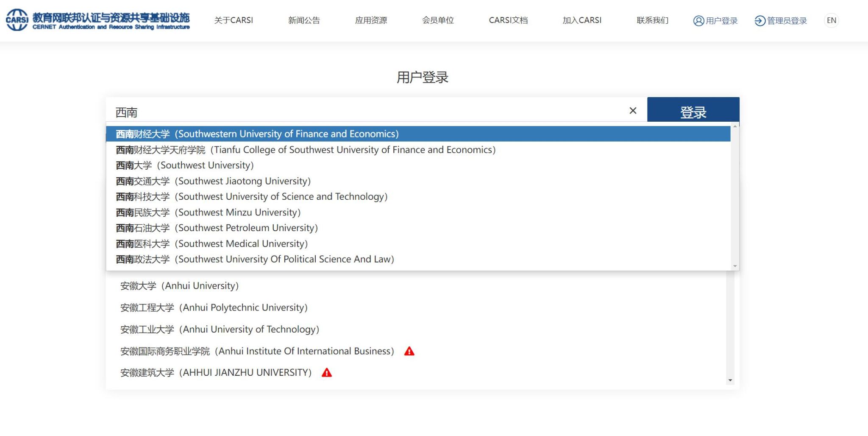Click the CARSI logo icon
Image resolution: width=868 pixels, height=436 pixels.
pos(17,20)
